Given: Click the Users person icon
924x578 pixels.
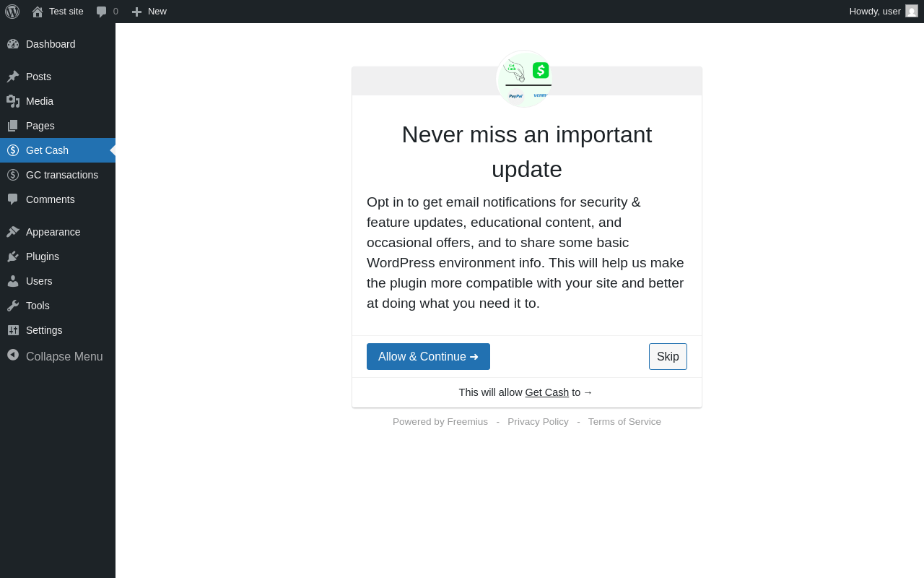Looking at the screenshot, I should 13,281.
